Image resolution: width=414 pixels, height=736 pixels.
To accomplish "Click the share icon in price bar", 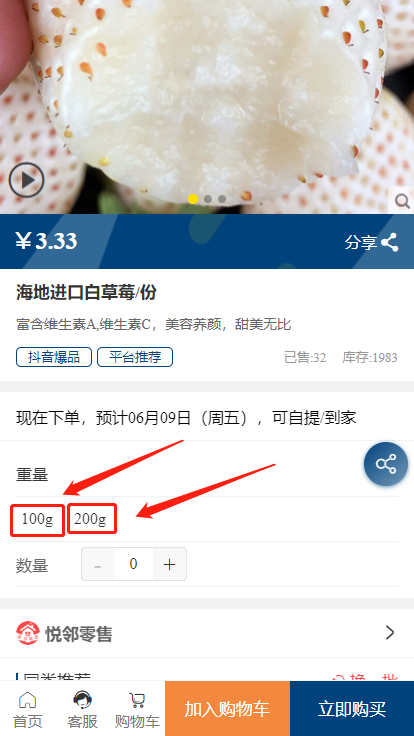I will point(390,242).
